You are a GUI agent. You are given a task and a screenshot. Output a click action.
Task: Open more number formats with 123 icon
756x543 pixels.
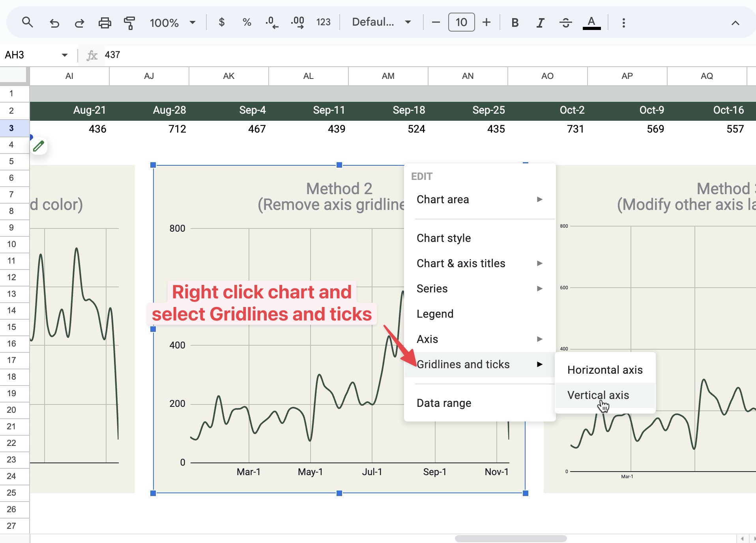[324, 22]
